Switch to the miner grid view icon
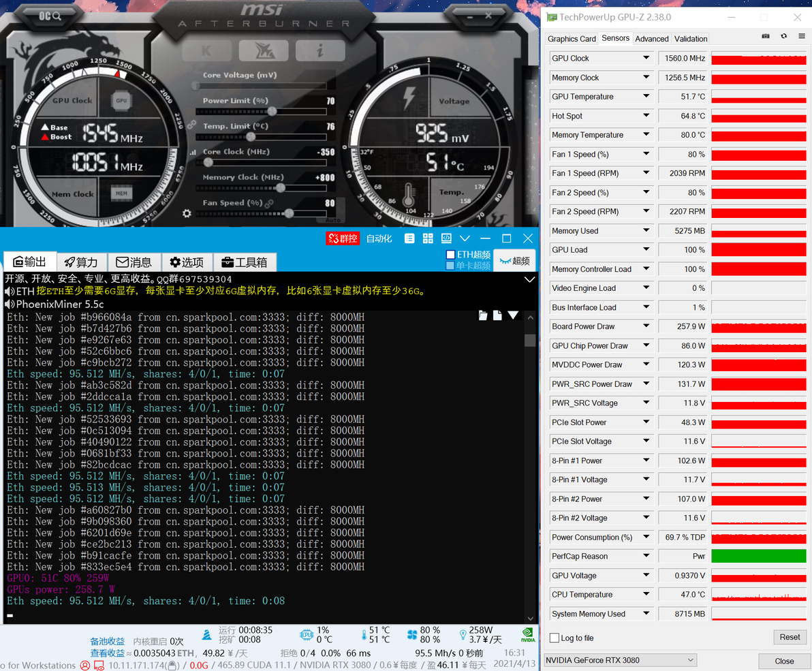 [x=428, y=238]
